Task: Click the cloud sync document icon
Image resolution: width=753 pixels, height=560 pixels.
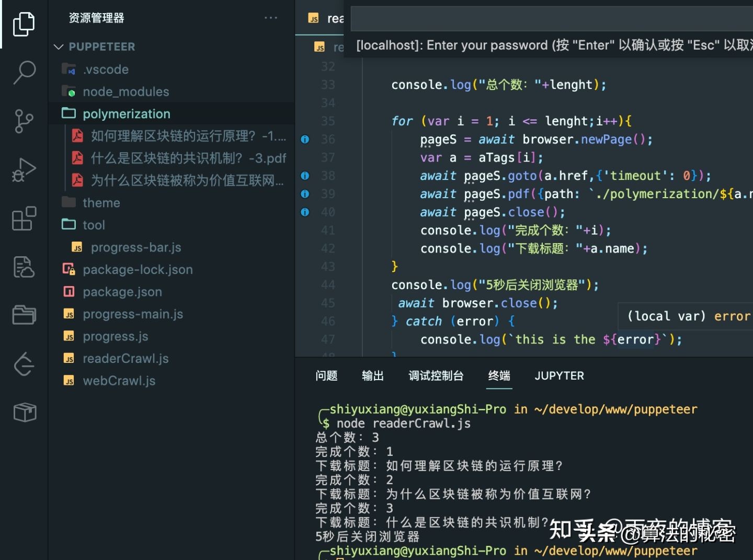Action: pos(24,267)
